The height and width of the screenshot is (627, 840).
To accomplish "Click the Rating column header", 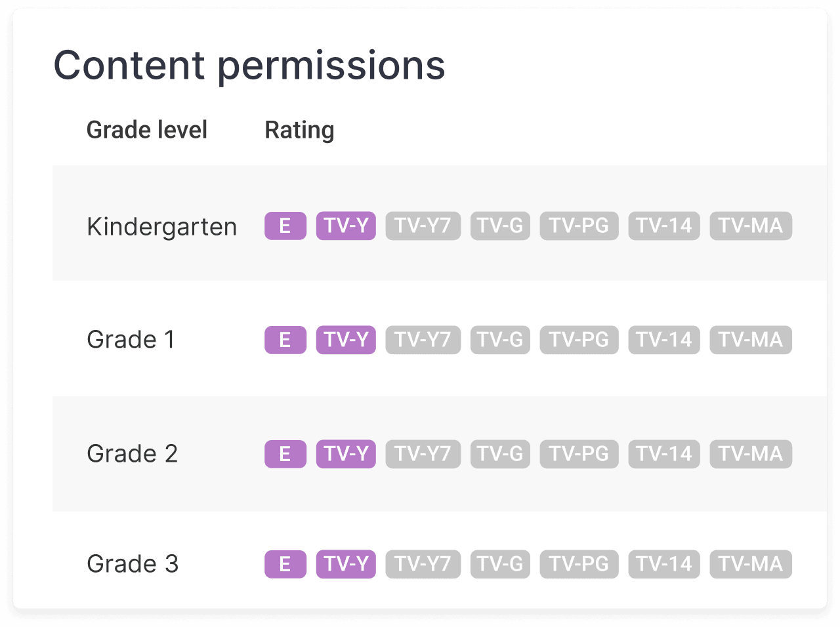I will point(299,130).
